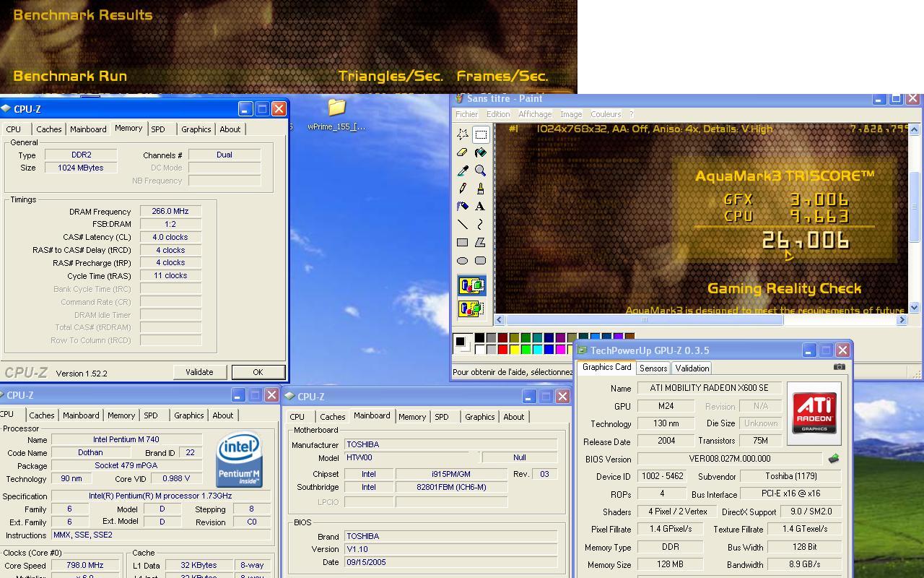Viewport: 924px width, 578px height.
Task: Click Paint horizontal scrollbar left arrow
Action: 500,319
